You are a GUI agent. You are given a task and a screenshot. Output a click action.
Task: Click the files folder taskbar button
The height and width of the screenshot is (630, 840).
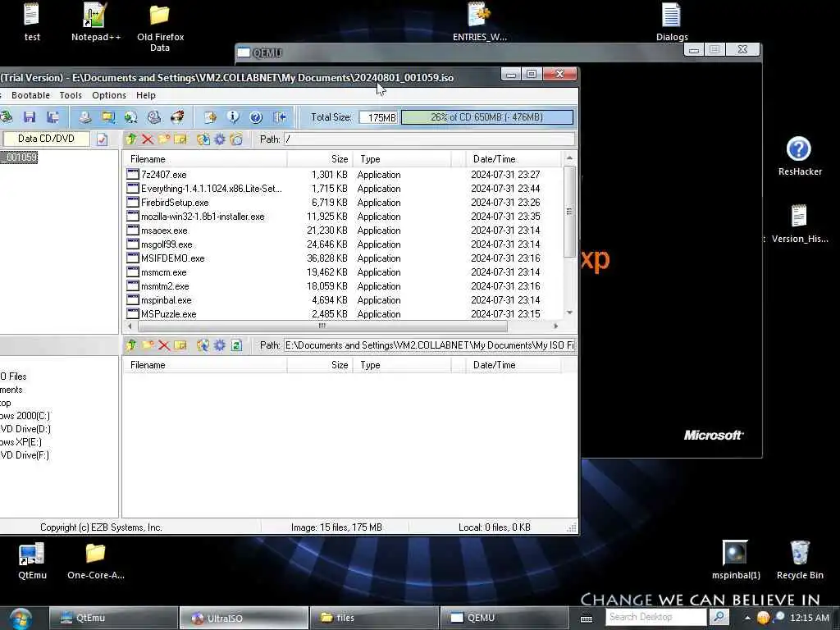pos(373,618)
